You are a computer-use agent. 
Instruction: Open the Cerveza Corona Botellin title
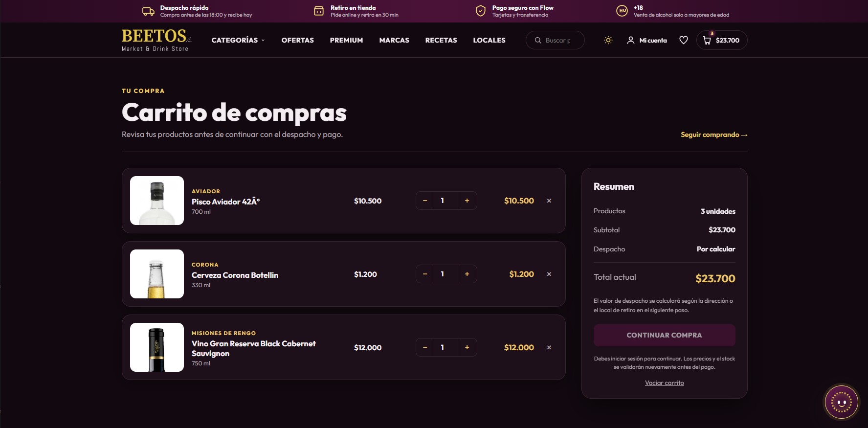coord(235,275)
